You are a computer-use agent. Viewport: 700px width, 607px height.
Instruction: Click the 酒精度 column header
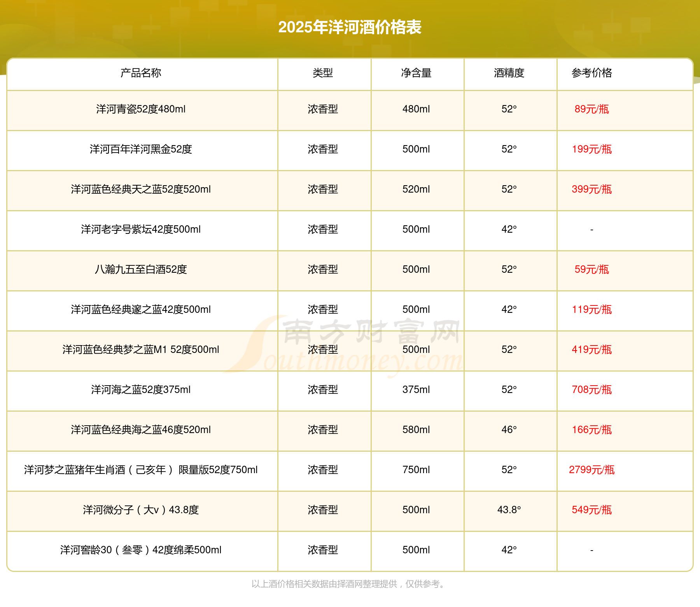(509, 73)
